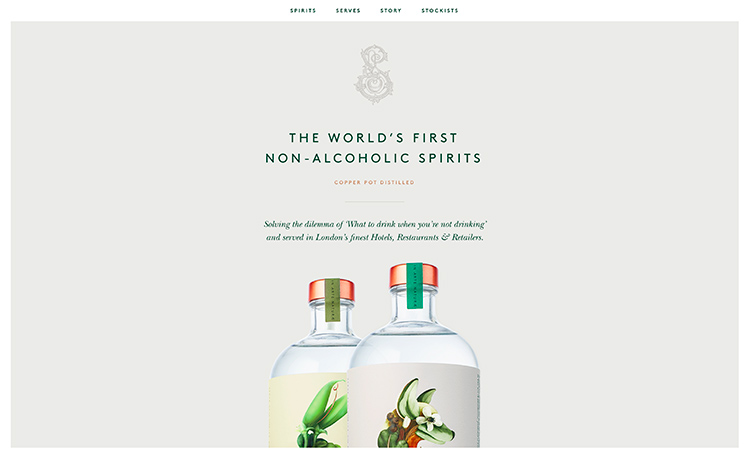Click the thin divider line below the subtitle
The height and width of the screenshot is (459, 750).
click(x=375, y=202)
